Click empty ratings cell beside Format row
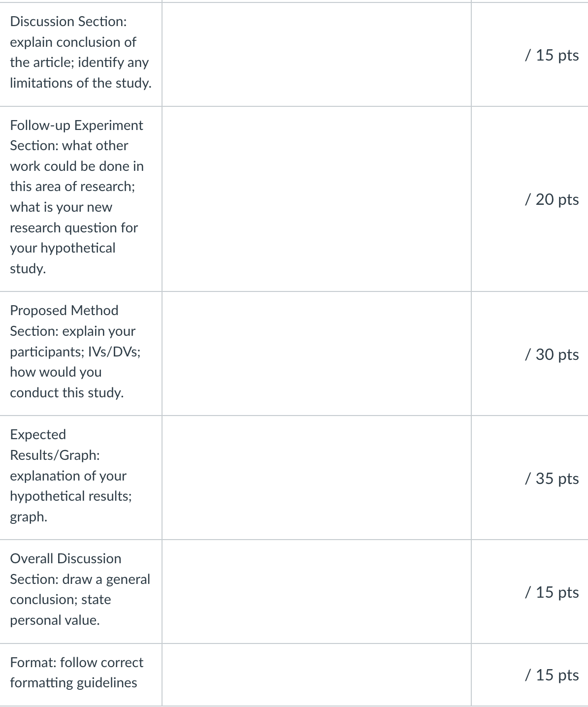Screen dimensions: 588x707 tap(317, 675)
